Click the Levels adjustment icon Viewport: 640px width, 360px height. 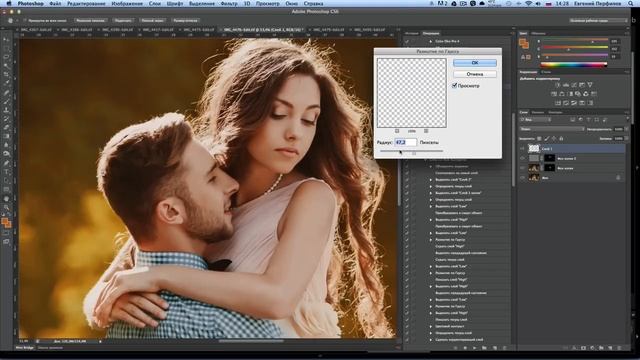pyautogui.click(x=566, y=85)
